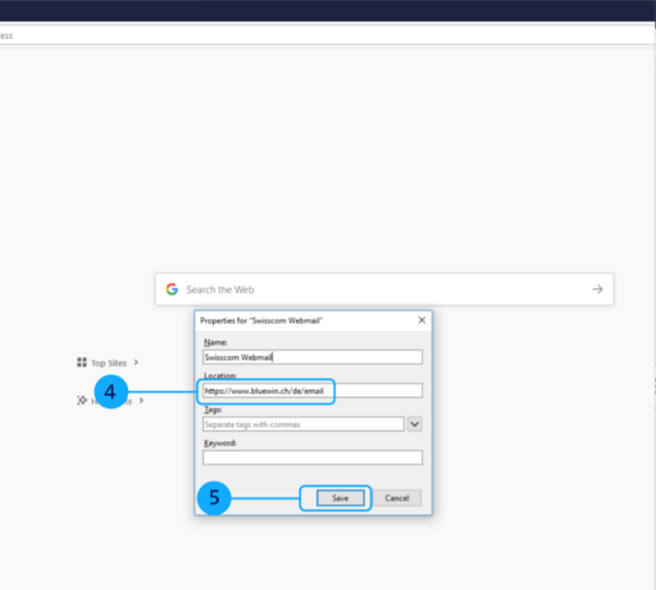This screenshot has height=590, width=656.
Task: Click the Search the Web input
Action: point(380,289)
